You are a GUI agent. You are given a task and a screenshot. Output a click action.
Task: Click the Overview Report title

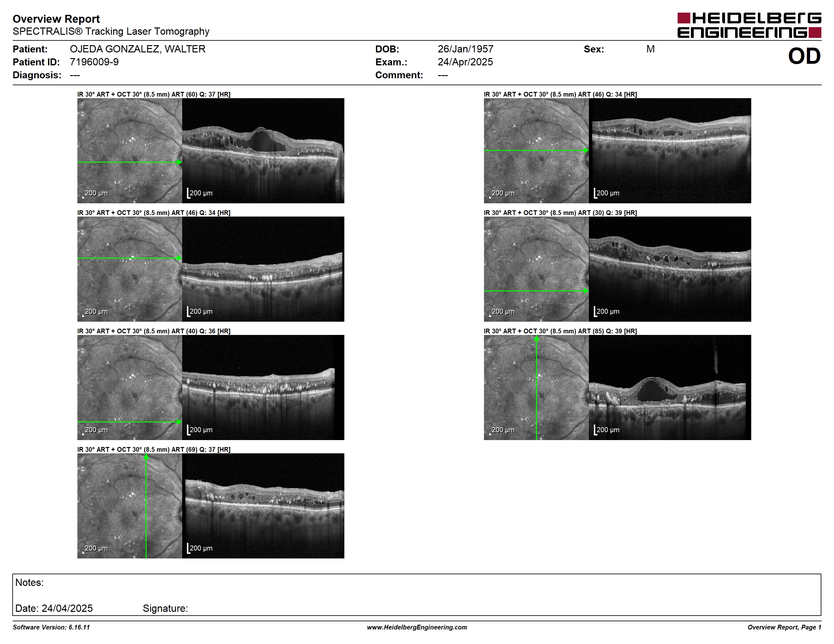pyautogui.click(x=56, y=19)
